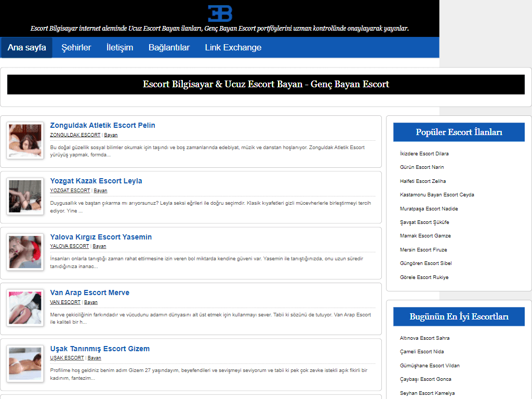Click the Uşak listing thumbnail

(25, 363)
